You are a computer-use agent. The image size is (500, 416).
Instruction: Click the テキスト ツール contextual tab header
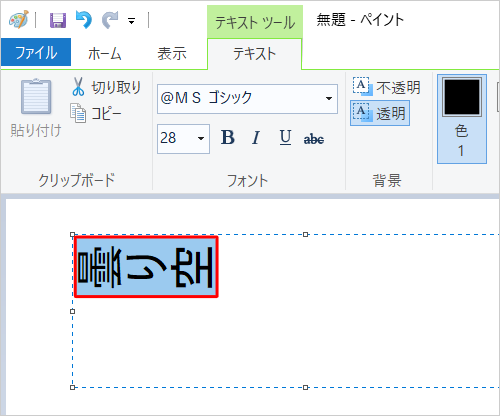pos(255,22)
